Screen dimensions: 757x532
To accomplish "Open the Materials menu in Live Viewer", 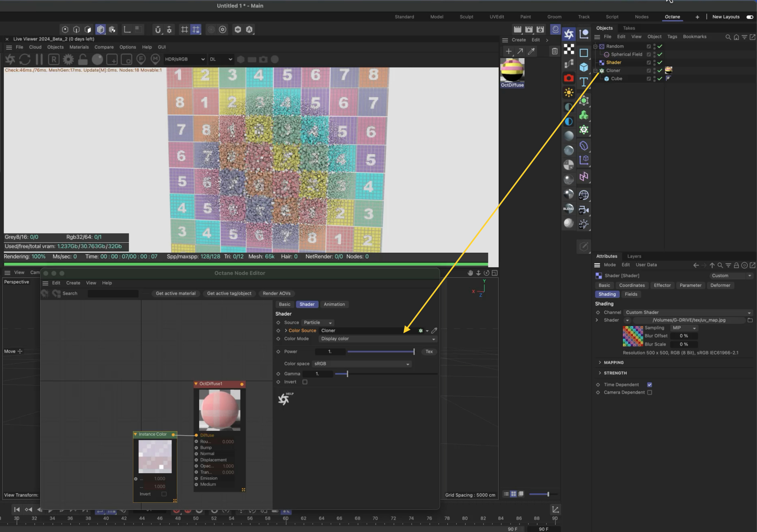I will pyautogui.click(x=79, y=47).
